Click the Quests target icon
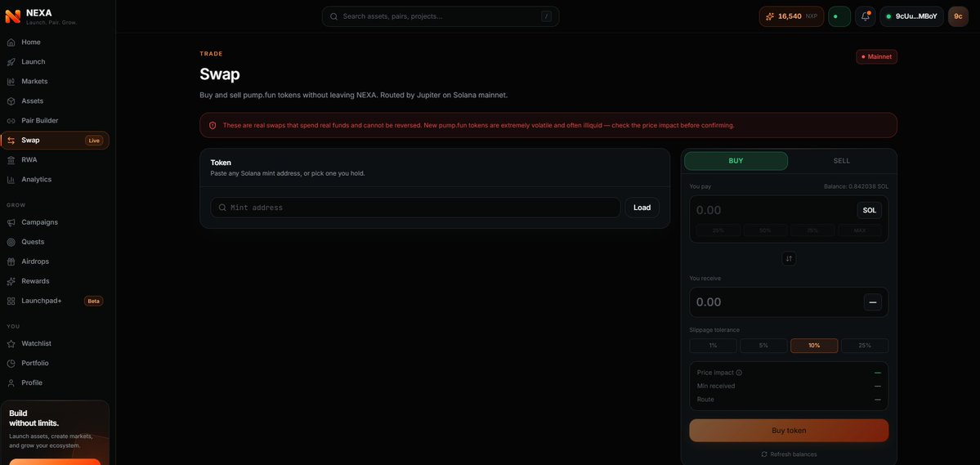 11,242
